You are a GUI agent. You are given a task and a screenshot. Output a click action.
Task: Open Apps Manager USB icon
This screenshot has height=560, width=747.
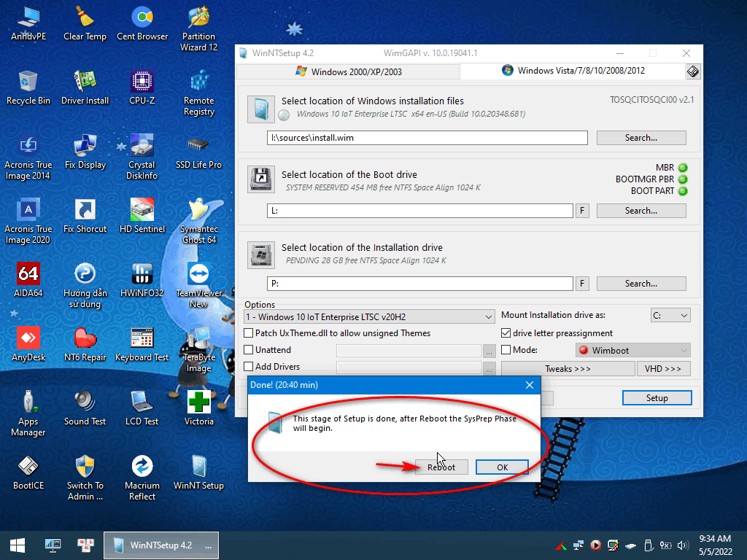[x=28, y=414]
